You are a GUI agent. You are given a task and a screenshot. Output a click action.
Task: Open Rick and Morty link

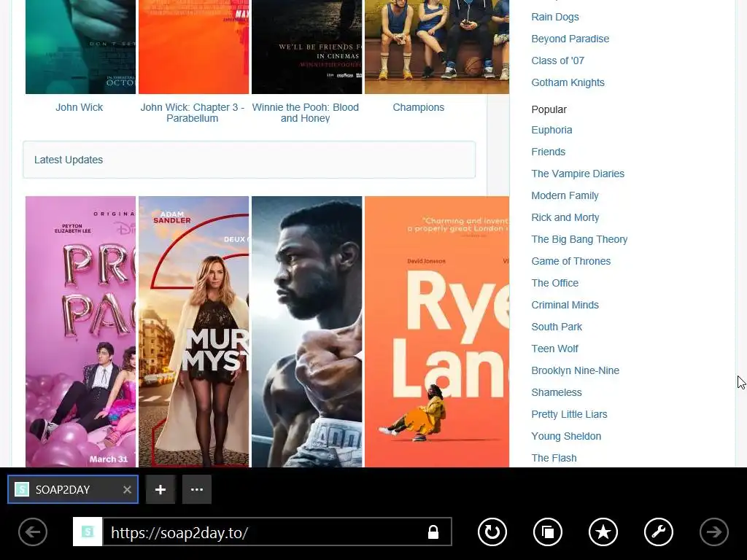pyautogui.click(x=565, y=217)
